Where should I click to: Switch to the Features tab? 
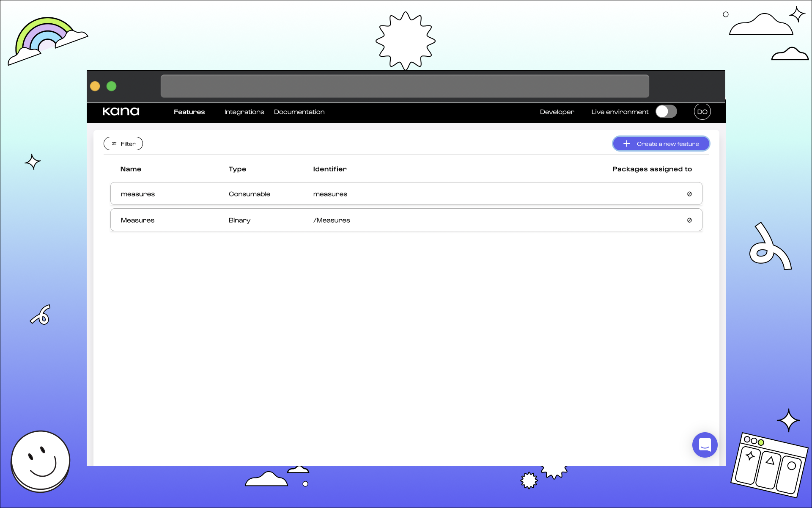pyautogui.click(x=189, y=112)
